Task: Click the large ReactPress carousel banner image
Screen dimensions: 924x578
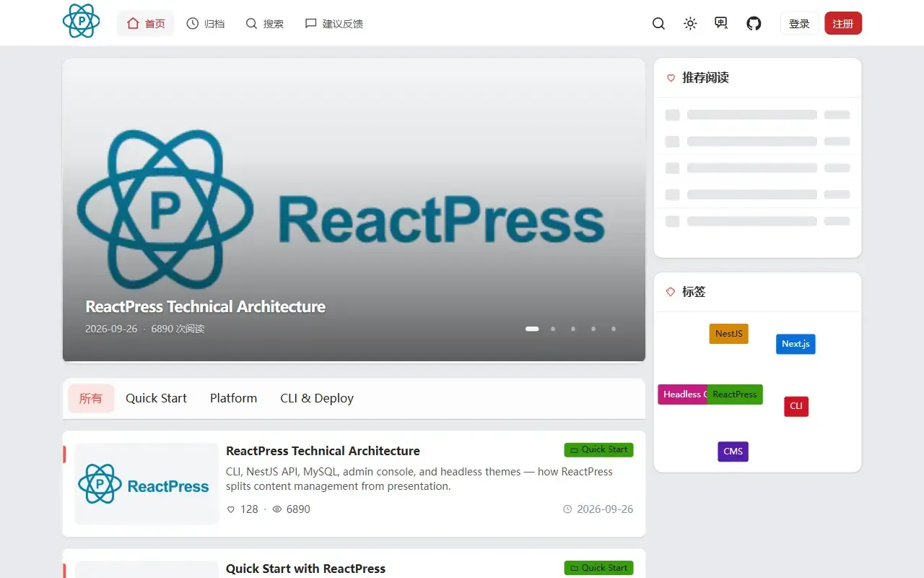Action: pyautogui.click(x=354, y=210)
